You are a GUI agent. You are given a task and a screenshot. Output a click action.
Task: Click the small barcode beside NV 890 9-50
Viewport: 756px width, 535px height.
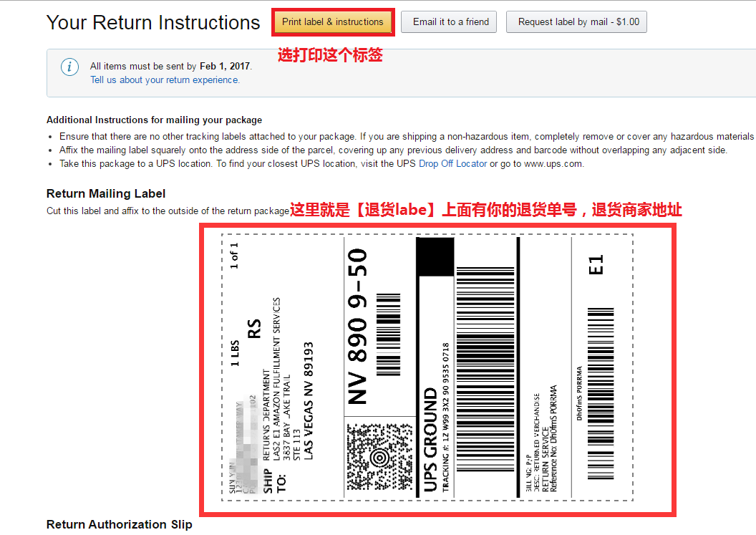(388, 334)
